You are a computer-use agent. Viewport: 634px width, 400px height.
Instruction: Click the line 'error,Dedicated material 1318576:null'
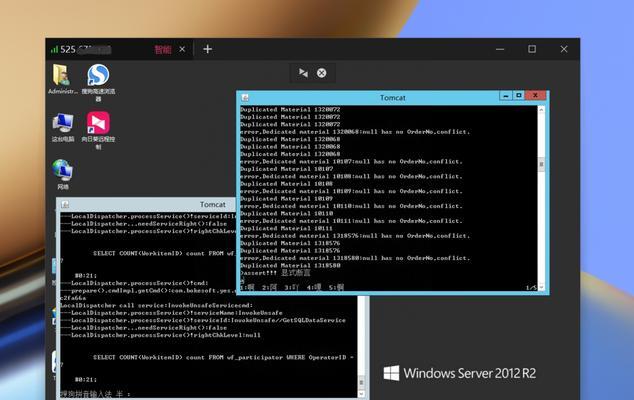click(355, 236)
